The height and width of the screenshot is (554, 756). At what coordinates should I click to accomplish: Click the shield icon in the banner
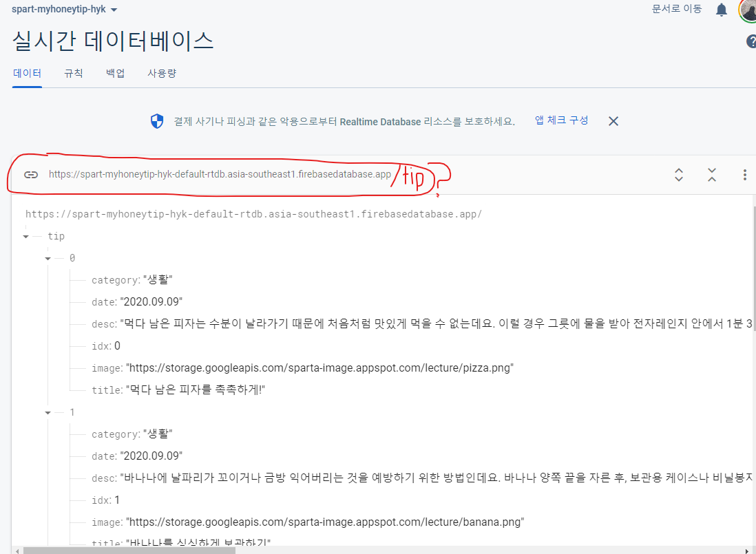[x=157, y=121]
